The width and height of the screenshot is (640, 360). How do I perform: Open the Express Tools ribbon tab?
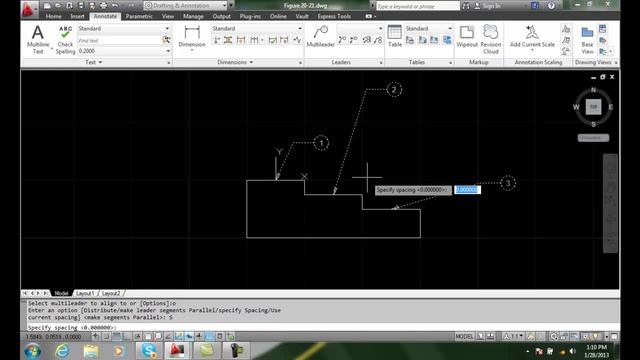(x=334, y=16)
